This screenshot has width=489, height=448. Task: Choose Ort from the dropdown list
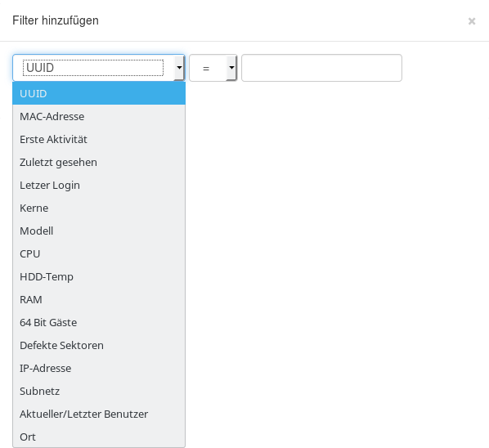[99, 437]
